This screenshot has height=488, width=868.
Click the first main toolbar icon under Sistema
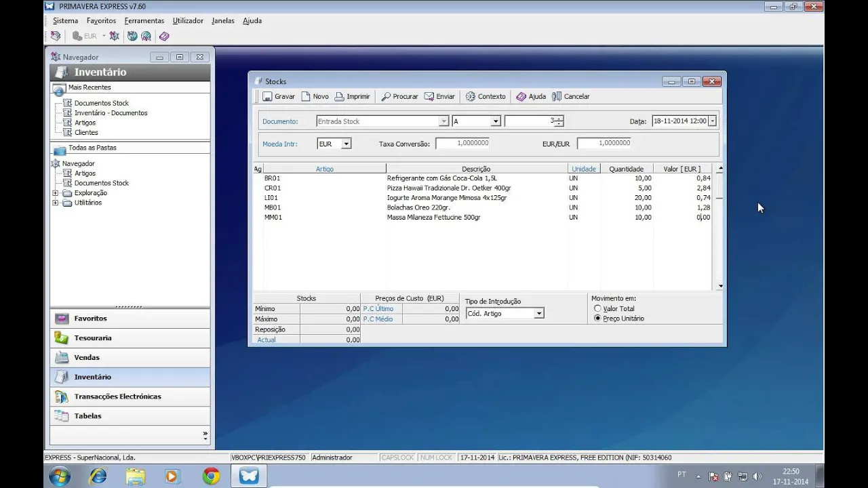pos(56,36)
